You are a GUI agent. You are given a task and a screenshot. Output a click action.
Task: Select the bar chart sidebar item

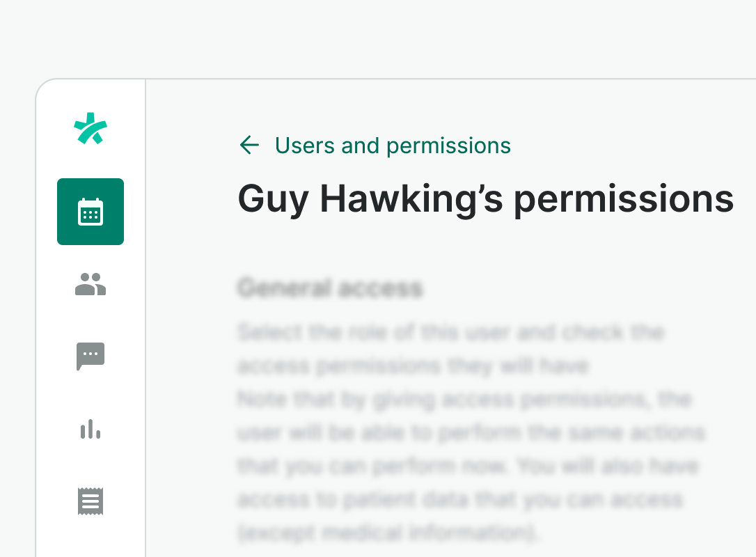point(90,429)
